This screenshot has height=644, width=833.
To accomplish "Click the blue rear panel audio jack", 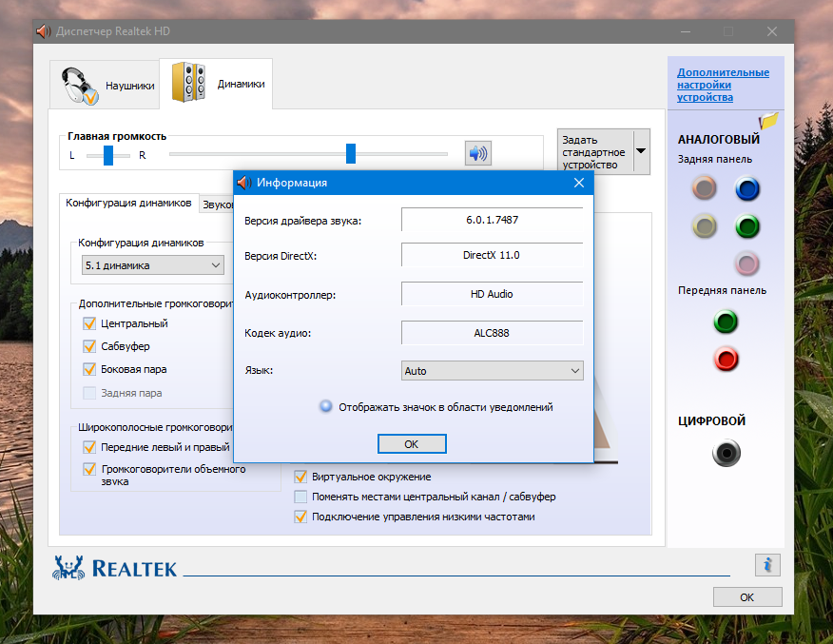I will pos(746,188).
